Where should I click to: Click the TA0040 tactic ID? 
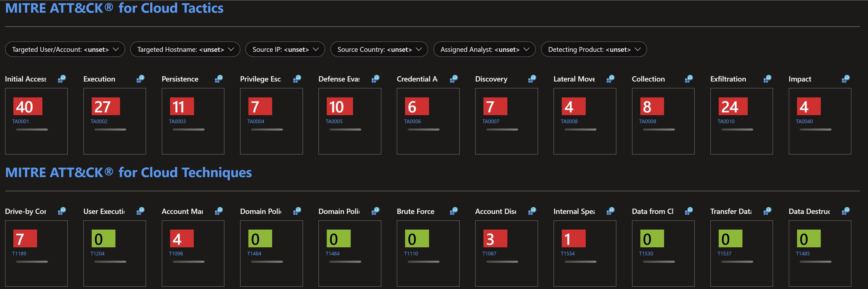coord(804,121)
